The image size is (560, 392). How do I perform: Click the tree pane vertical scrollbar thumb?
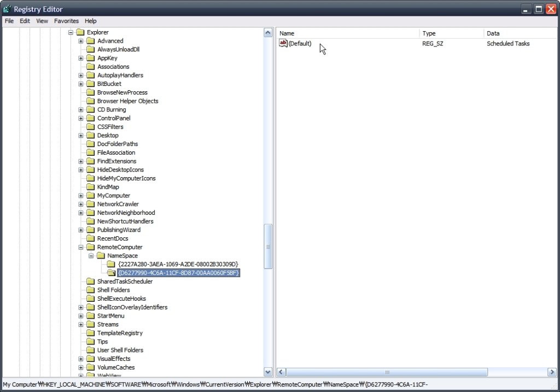[x=268, y=247]
